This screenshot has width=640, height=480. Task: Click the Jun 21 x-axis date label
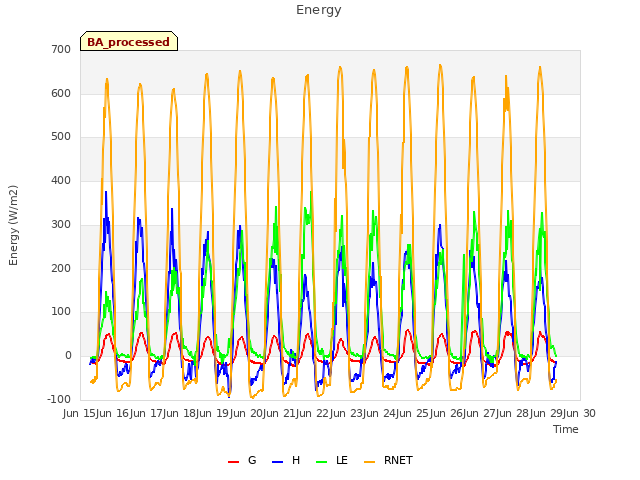pos(278,413)
